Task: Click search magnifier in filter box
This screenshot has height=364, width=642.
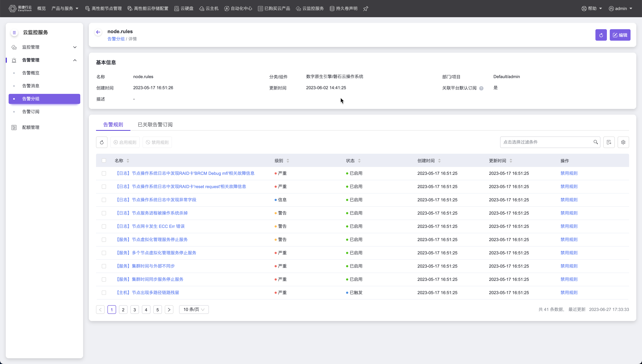Action: 595,142
